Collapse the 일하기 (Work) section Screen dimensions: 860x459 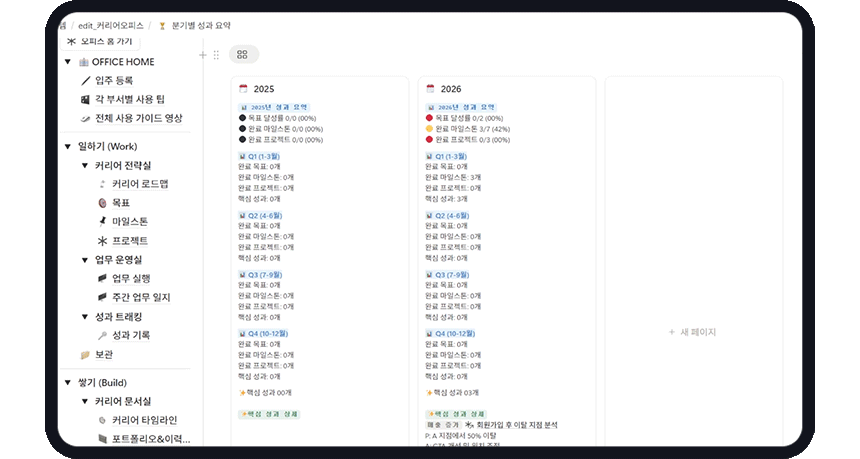[67, 146]
